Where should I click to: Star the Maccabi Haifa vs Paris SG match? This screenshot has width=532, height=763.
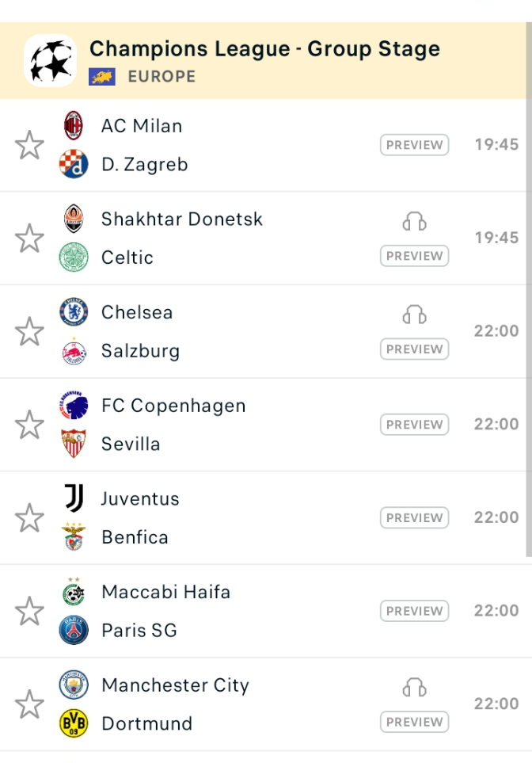pyautogui.click(x=29, y=611)
